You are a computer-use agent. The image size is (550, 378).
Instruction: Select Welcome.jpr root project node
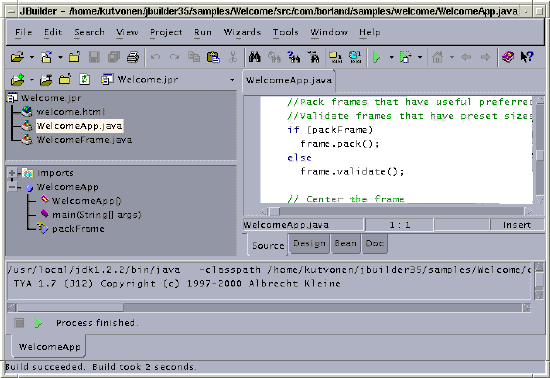(x=51, y=98)
